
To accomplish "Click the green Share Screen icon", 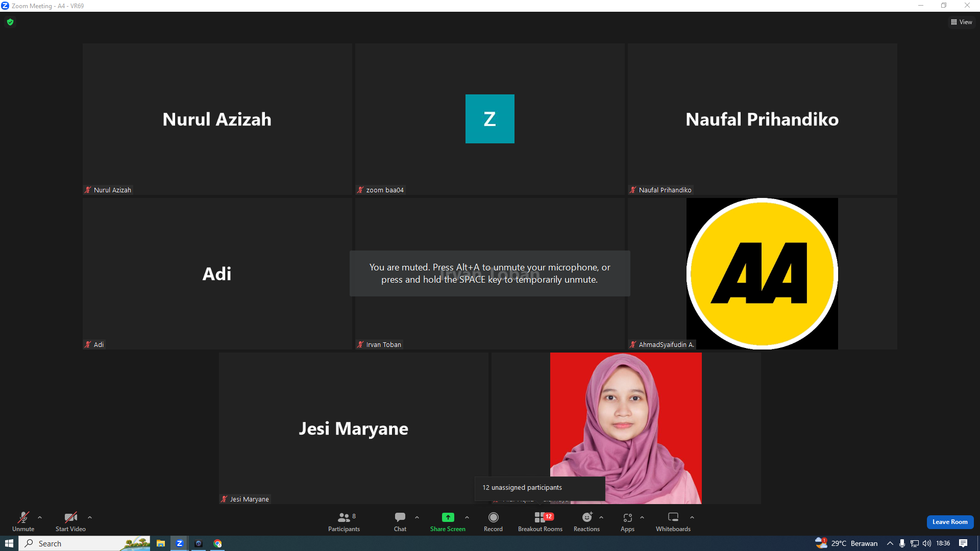I will click(x=448, y=517).
